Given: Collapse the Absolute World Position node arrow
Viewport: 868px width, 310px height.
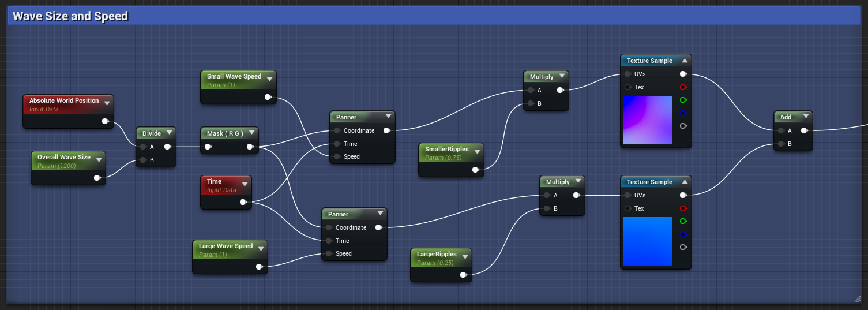Looking at the screenshot, I should 107,103.
